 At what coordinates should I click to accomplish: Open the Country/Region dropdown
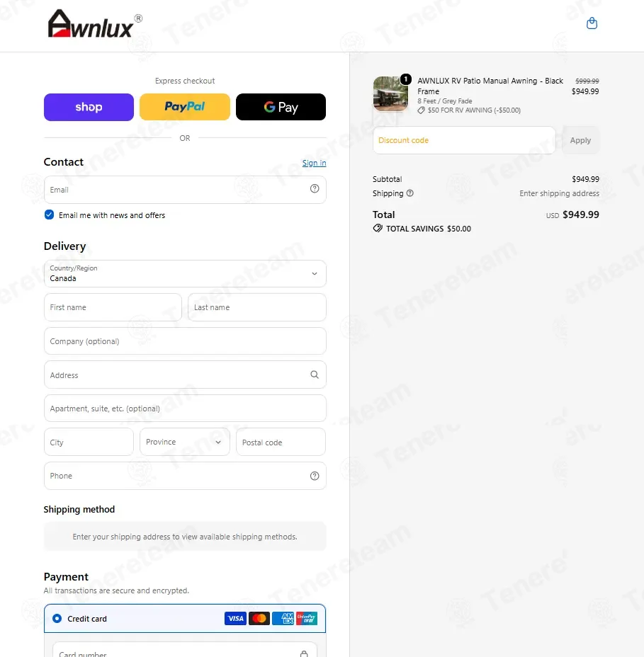pyautogui.click(x=185, y=273)
